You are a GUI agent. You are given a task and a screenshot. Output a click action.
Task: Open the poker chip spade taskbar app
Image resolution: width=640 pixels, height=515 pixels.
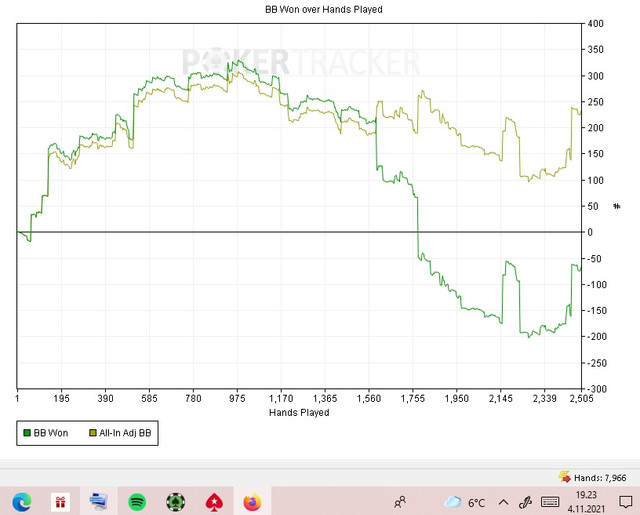pos(176,502)
